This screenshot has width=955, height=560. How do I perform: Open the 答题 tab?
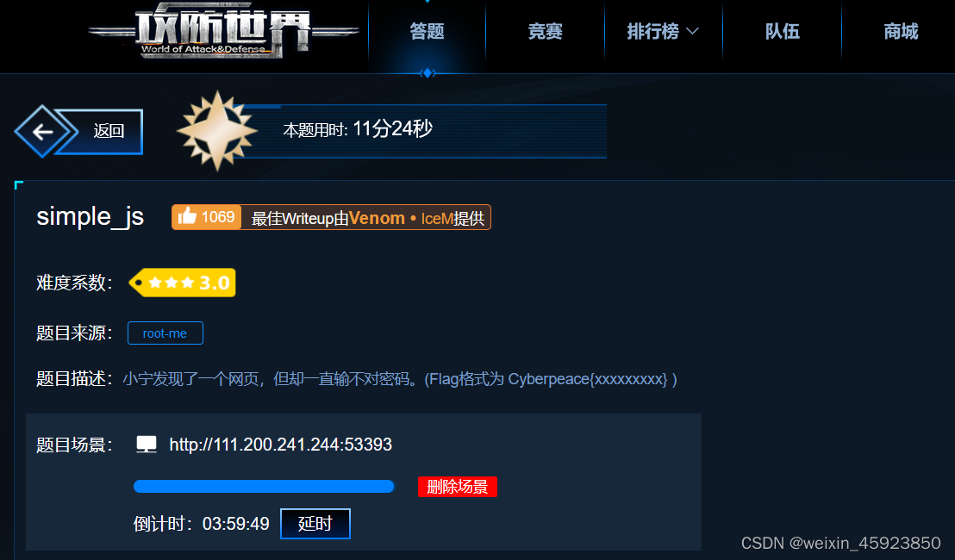[427, 31]
